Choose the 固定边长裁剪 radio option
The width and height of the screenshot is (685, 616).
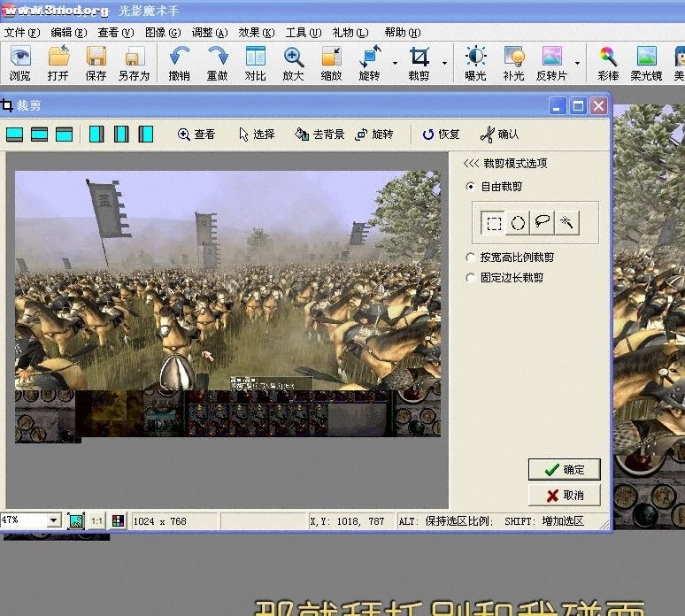tap(470, 278)
